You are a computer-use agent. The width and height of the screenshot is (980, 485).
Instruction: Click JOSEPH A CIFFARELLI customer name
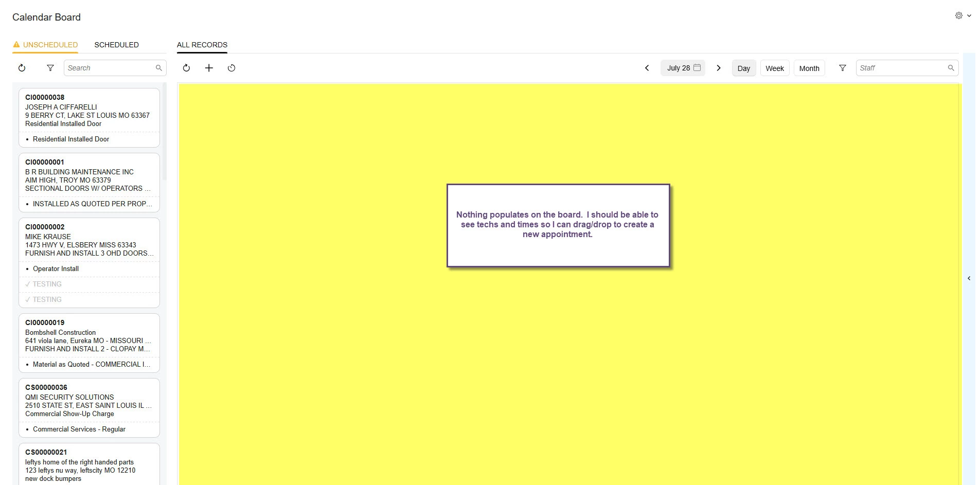tap(61, 107)
